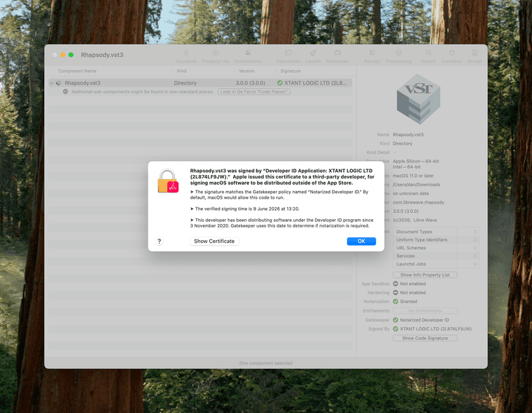
Task: Click Show Info Property List button
Action: [x=425, y=275]
